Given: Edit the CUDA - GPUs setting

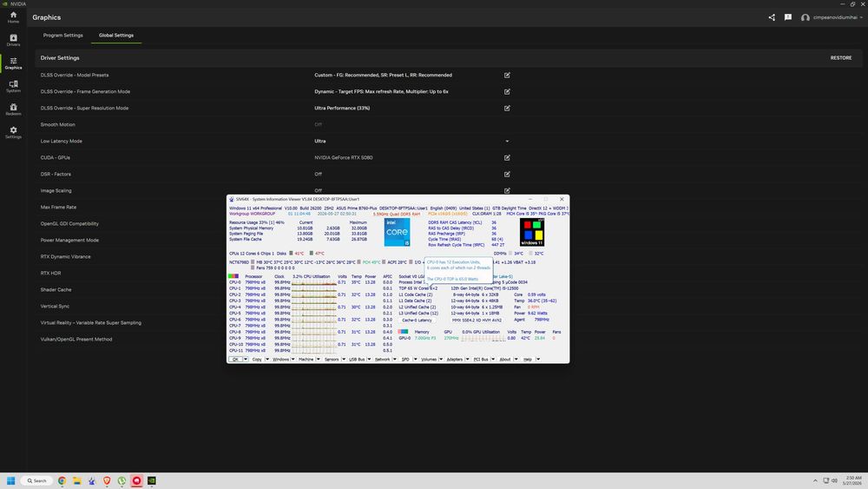Looking at the screenshot, I should click(x=507, y=157).
